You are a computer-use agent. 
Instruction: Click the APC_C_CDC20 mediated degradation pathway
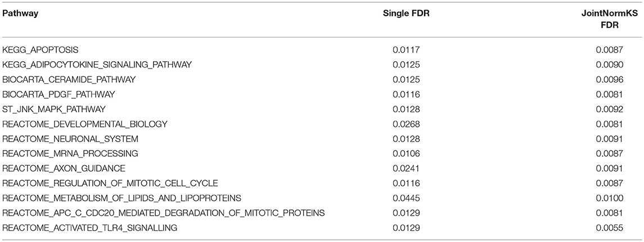pos(164,213)
